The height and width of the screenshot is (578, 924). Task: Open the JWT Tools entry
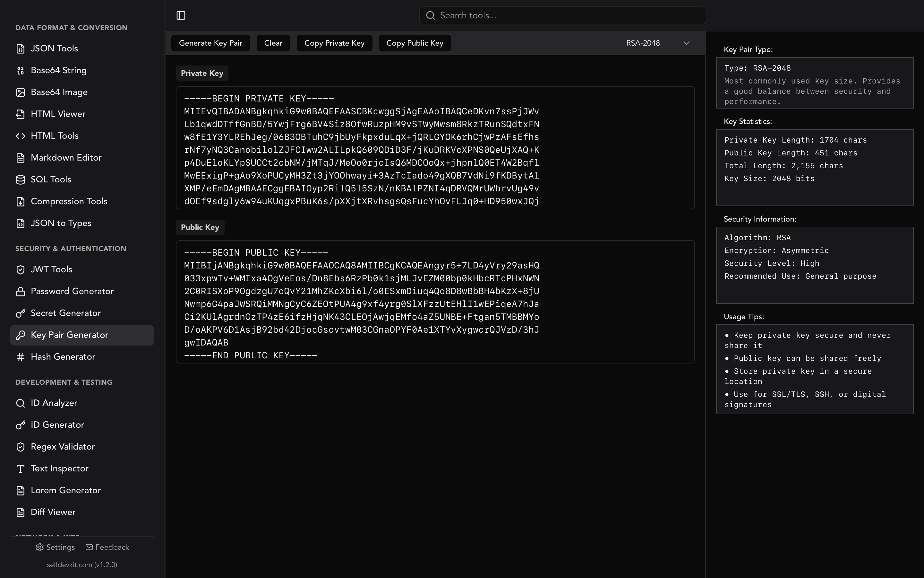pos(82,269)
